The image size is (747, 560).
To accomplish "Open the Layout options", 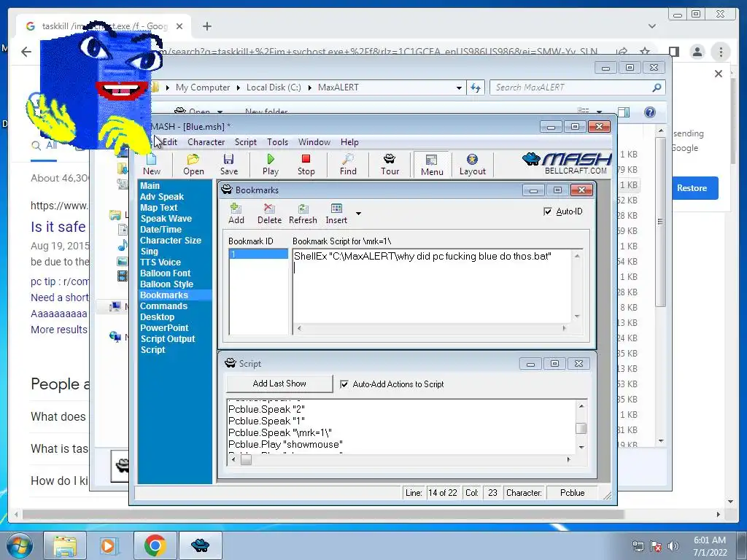I will pos(472,165).
